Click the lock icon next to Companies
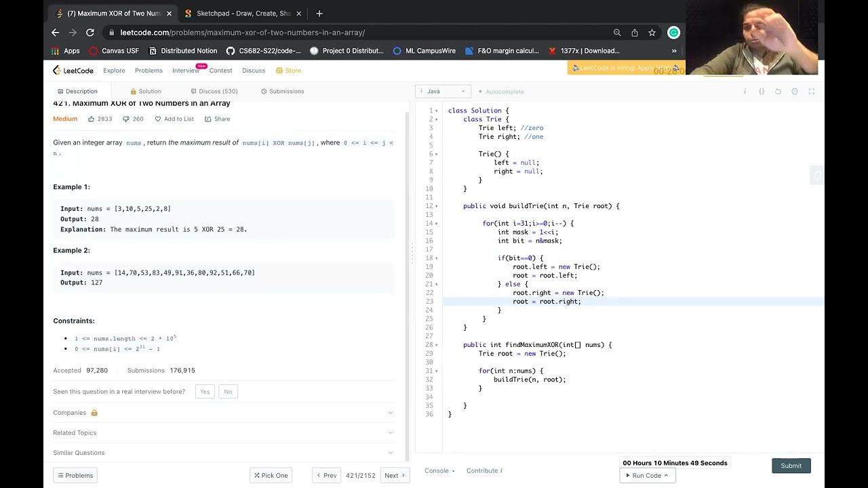The image size is (868, 488). (94, 413)
